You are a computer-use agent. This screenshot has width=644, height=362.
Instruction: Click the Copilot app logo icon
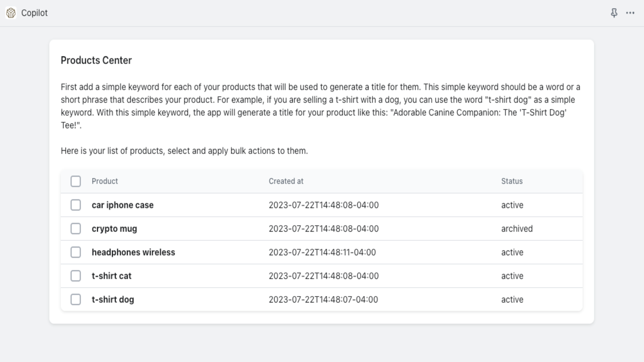pos(11,13)
